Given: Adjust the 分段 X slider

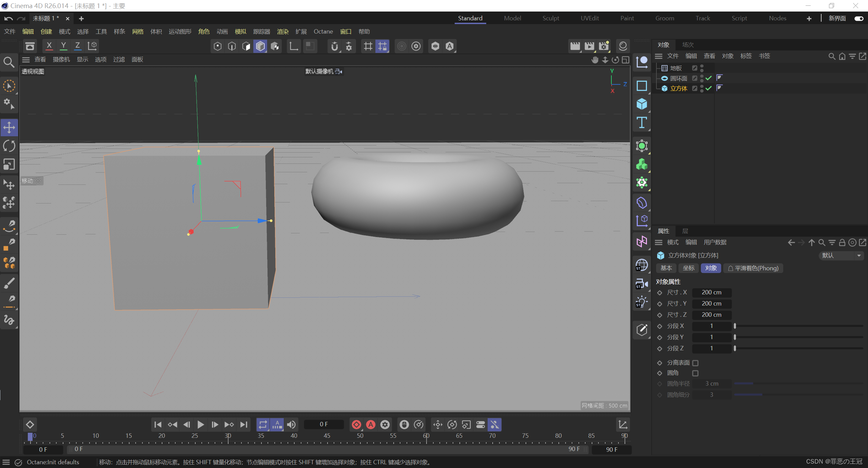Looking at the screenshot, I should tap(735, 326).
